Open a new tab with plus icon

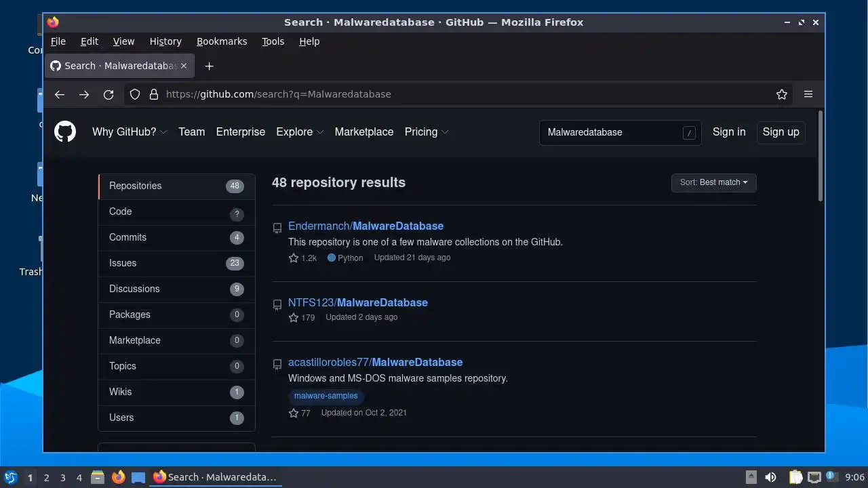(210, 66)
